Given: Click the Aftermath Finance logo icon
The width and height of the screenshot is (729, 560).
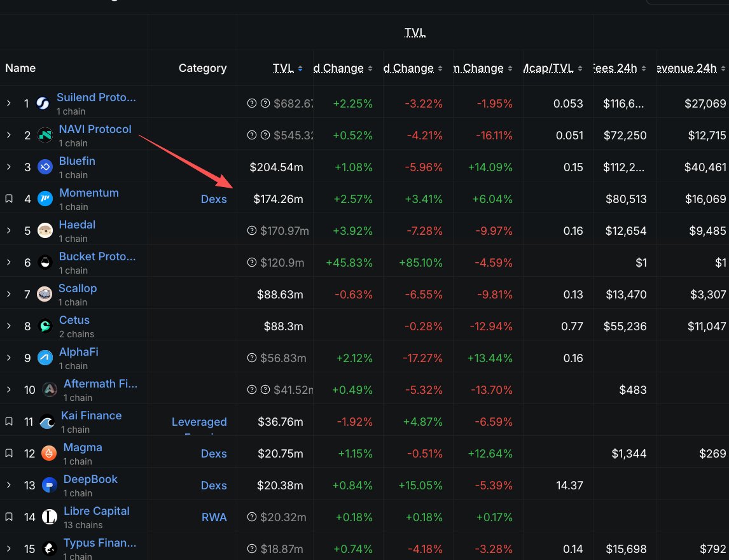Looking at the screenshot, I should coord(50,389).
